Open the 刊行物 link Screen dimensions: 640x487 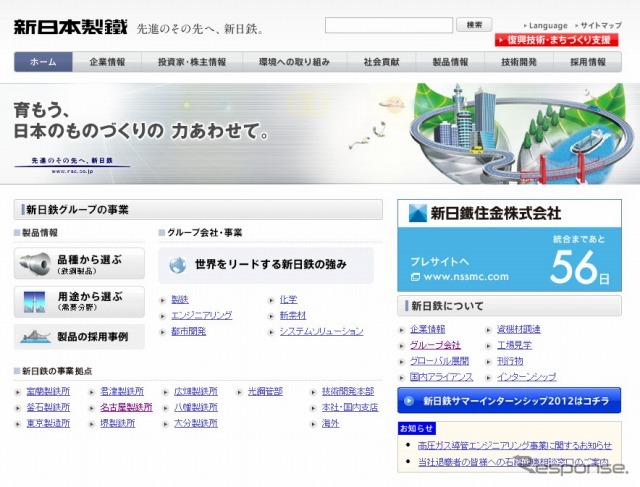pos(510,361)
